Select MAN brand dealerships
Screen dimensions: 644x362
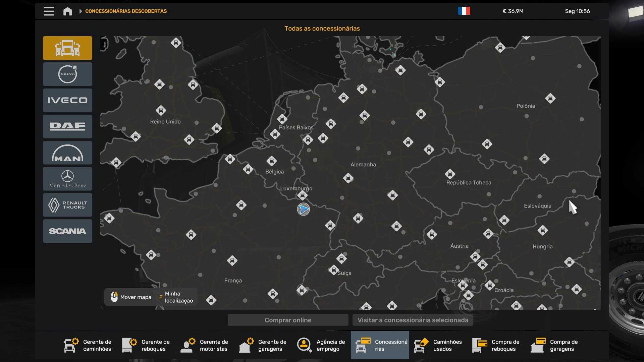pyautogui.click(x=67, y=153)
